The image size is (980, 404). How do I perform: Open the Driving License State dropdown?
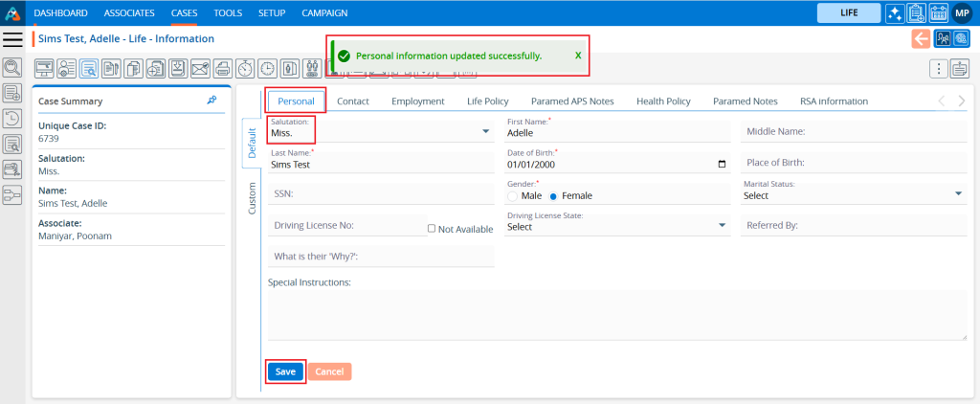pos(723,227)
